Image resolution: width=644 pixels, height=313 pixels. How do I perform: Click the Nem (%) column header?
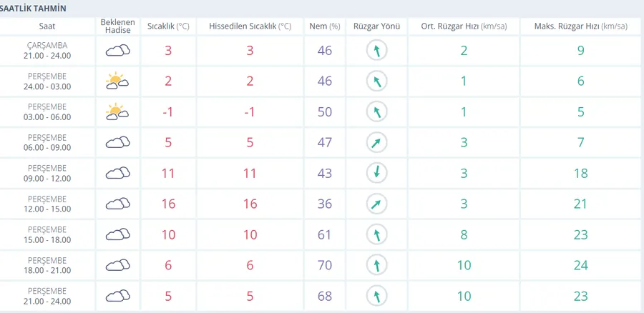click(x=324, y=26)
